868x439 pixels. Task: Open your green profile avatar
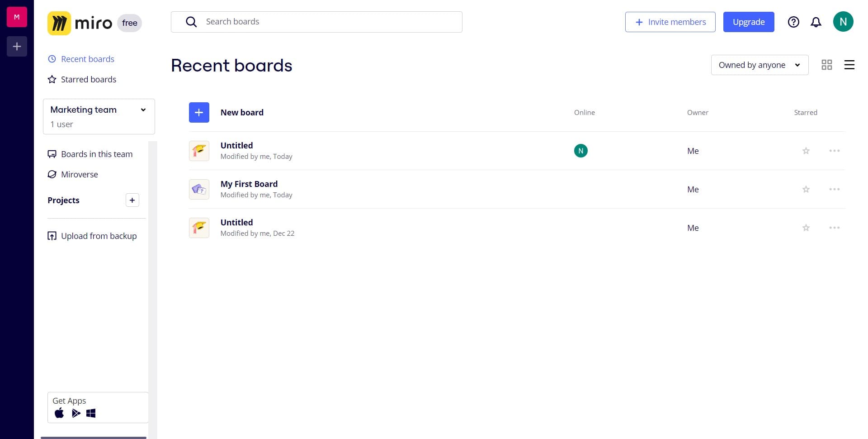[x=843, y=21]
